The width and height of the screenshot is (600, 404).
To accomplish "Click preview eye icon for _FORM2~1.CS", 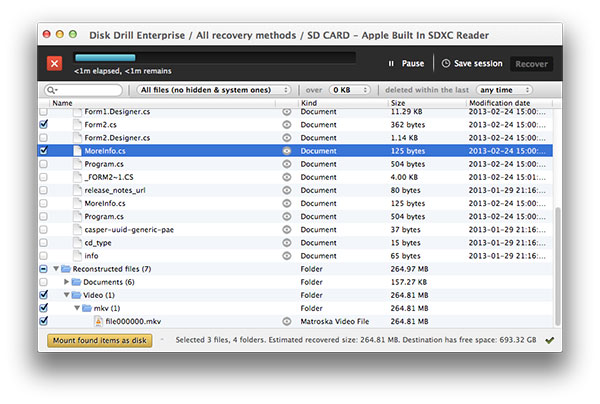I will pos(287,177).
